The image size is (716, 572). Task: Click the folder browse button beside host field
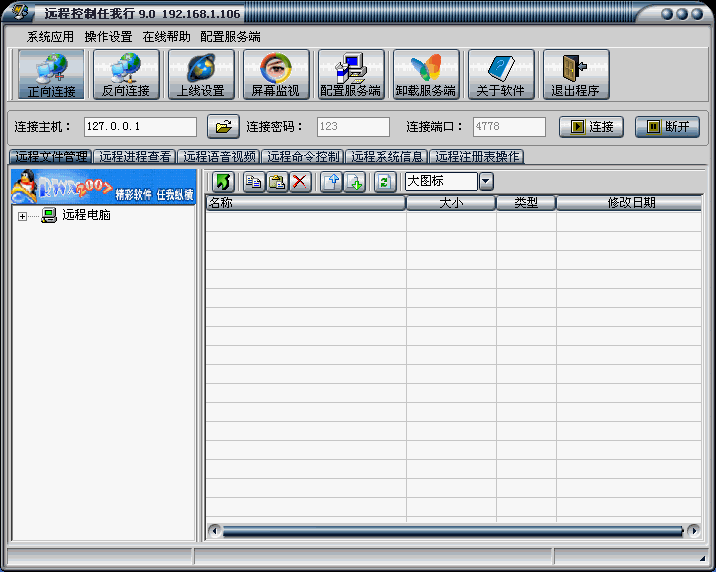[223, 127]
